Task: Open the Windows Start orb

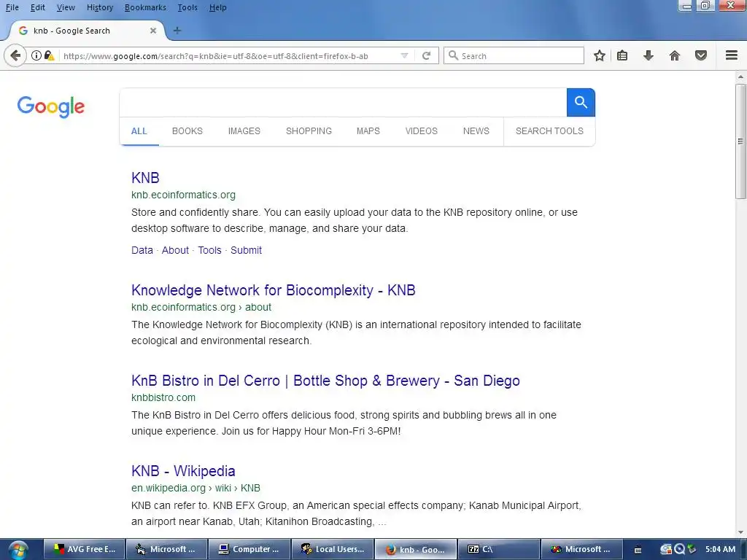Action: (18, 550)
